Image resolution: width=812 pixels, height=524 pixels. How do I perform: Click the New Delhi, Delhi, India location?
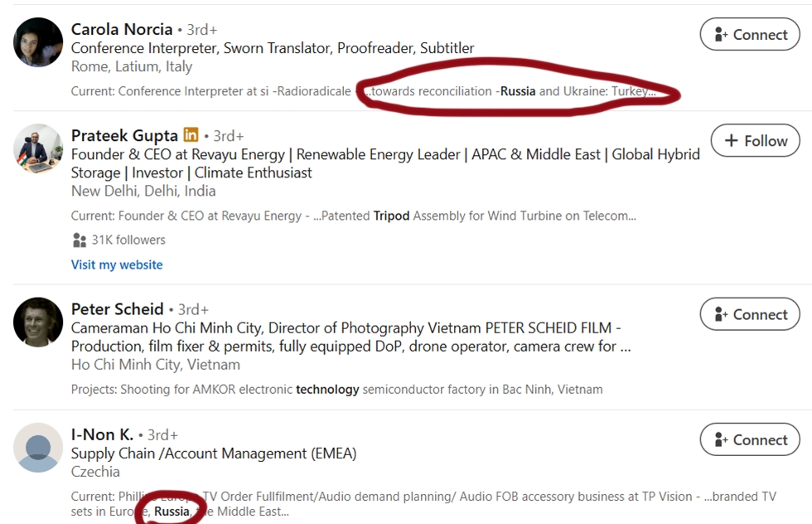[143, 192]
